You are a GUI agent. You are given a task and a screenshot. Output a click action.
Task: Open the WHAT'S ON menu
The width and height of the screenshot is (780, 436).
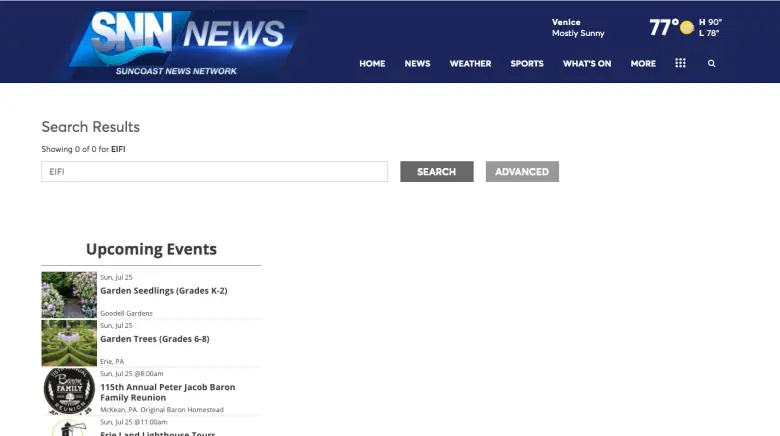point(587,63)
